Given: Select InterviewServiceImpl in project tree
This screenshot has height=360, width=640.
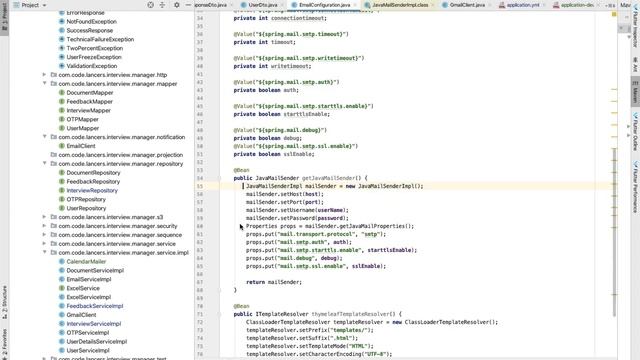Looking at the screenshot, I should pyautogui.click(x=93, y=324).
